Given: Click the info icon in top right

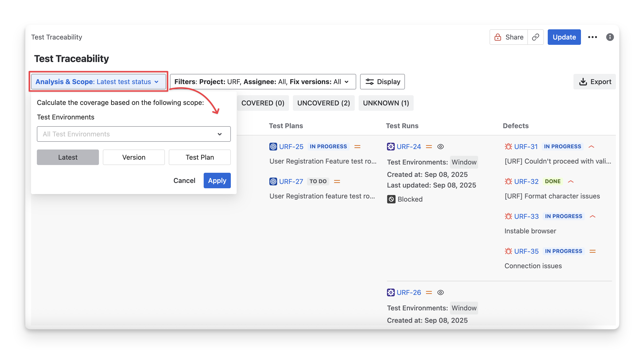Looking at the screenshot, I should [x=610, y=37].
